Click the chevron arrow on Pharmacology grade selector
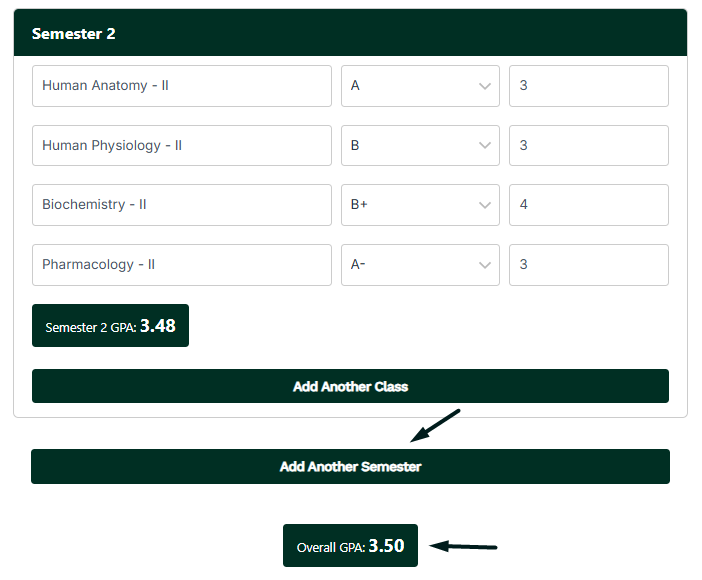This screenshot has height=580, width=702. (486, 265)
